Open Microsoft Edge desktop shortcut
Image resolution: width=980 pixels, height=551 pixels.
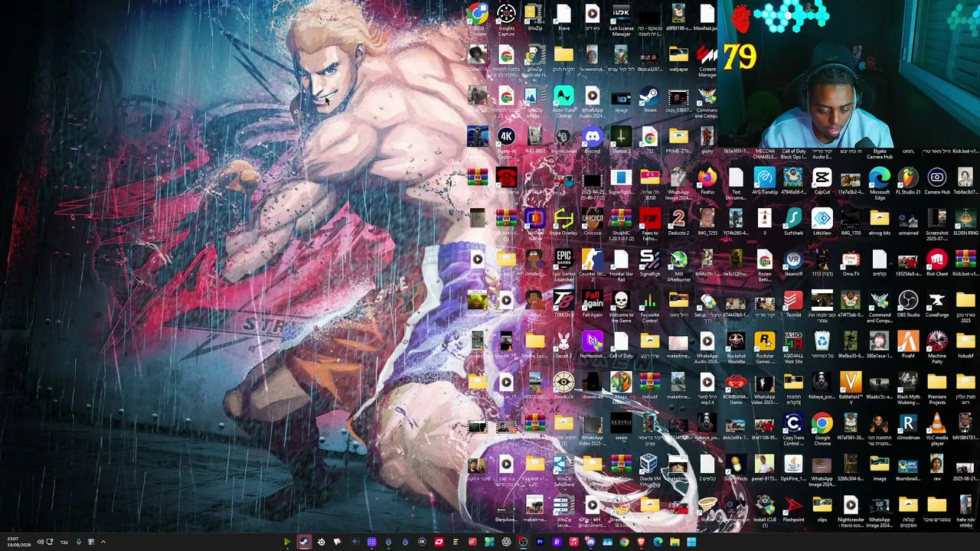(x=879, y=185)
